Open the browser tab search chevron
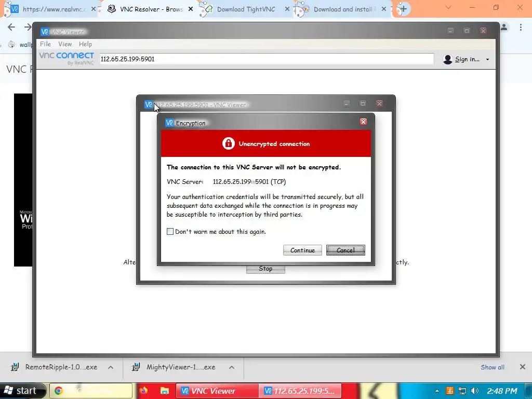 (448, 7)
